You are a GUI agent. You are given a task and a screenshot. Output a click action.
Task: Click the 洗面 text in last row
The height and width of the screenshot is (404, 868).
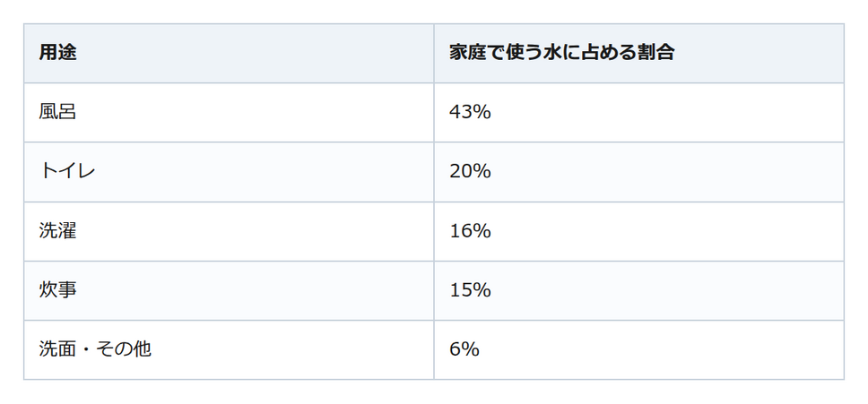[57, 350]
